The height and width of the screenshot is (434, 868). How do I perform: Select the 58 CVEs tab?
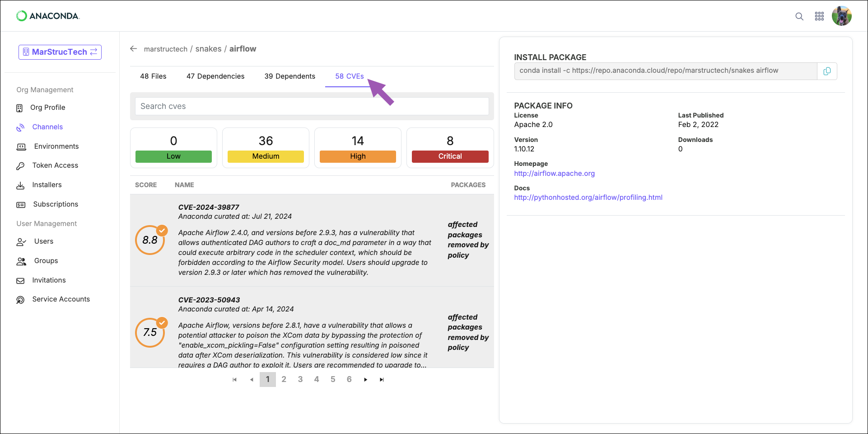pyautogui.click(x=350, y=76)
